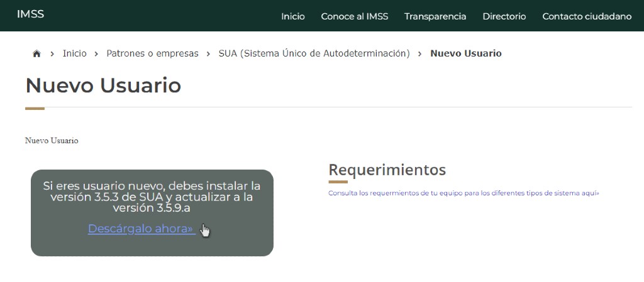The width and height of the screenshot is (644, 282).
Task: Click the large Nuevo Usuario page heading
Action: [x=103, y=85]
